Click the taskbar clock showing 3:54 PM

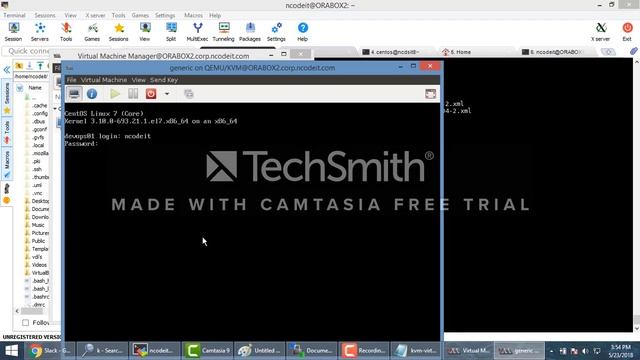click(620, 351)
